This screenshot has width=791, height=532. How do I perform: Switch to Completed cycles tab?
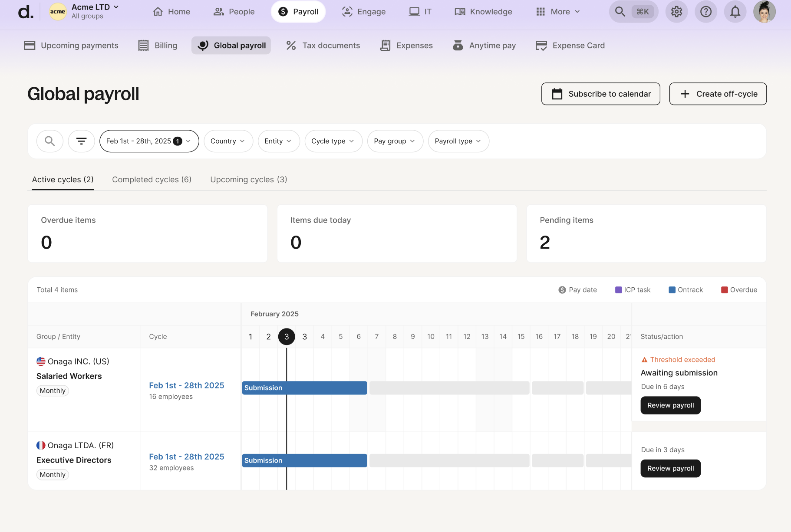(152, 180)
